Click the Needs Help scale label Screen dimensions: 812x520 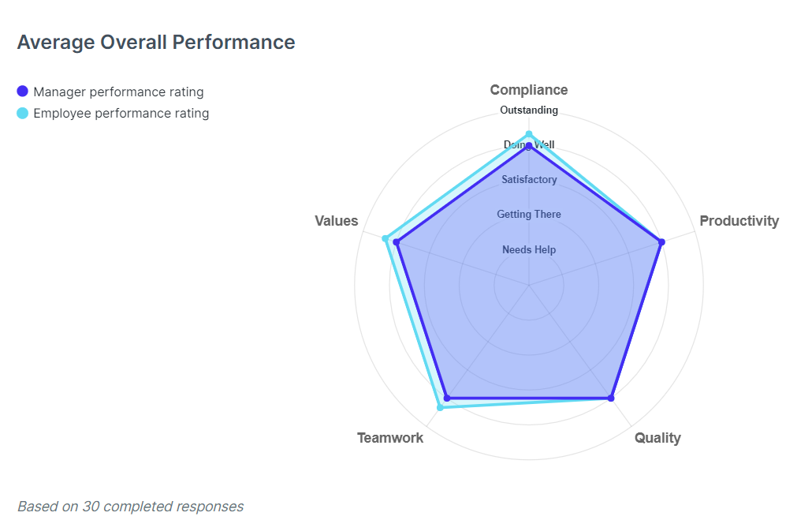click(529, 250)
